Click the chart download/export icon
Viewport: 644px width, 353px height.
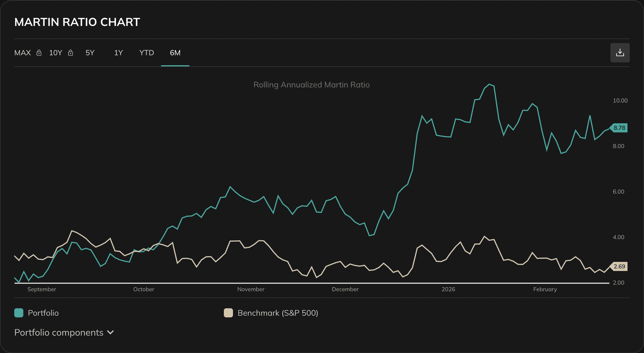pos(620,53)
